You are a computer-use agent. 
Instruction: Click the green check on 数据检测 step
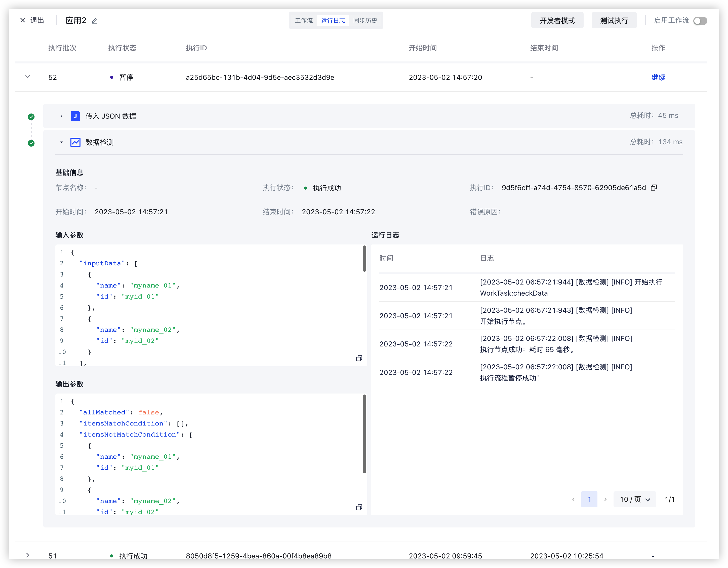31,144
